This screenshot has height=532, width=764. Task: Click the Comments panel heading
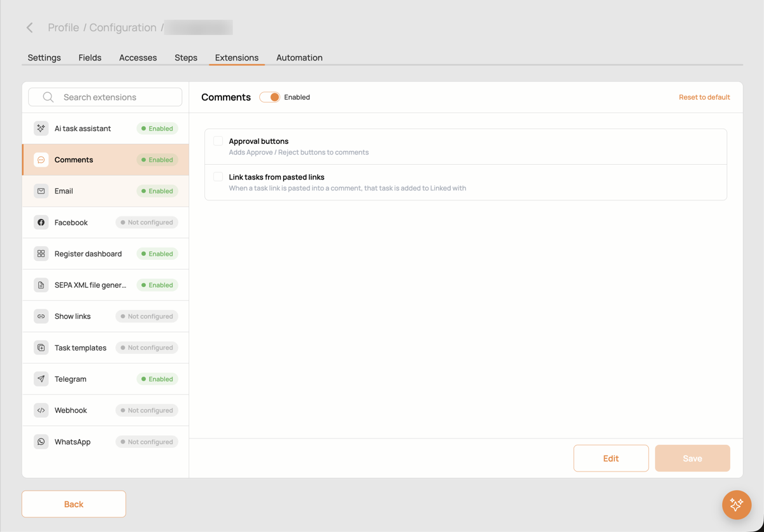tap(226, 97)
